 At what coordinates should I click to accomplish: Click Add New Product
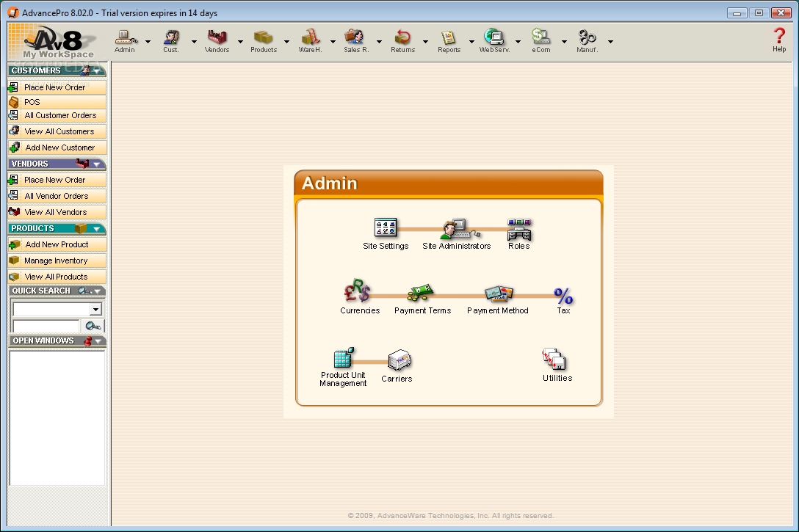coord(57,244)
